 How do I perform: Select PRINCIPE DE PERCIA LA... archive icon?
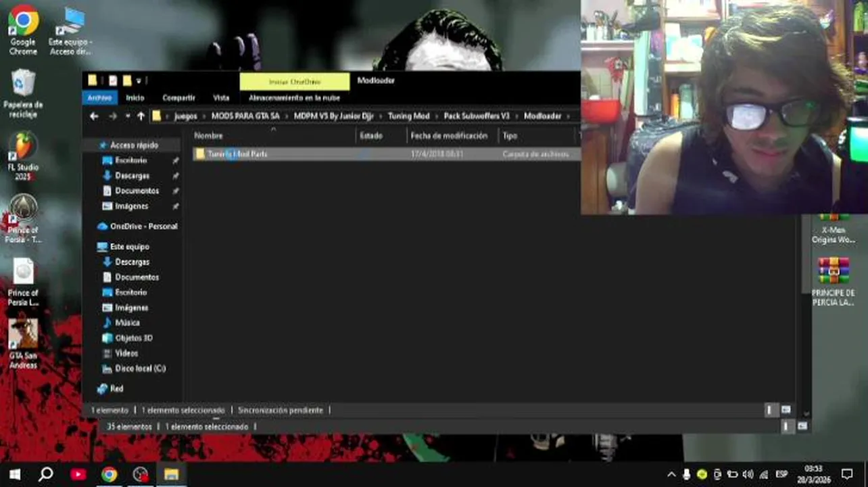click(833, 282)
